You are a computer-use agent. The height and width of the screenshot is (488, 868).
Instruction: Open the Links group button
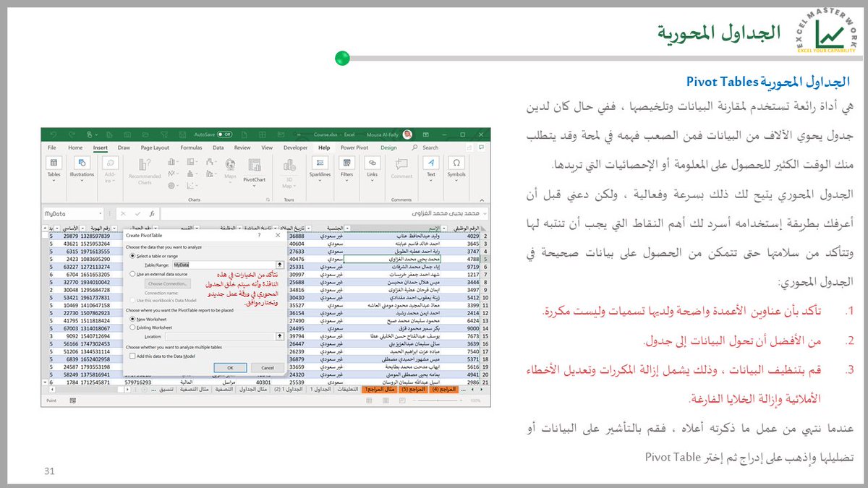coord(373,168)
